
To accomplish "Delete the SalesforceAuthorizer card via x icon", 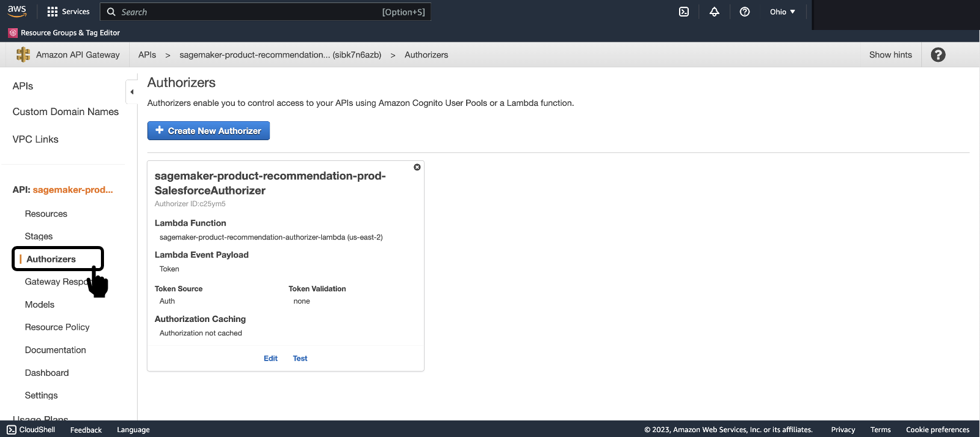I will 417,167.
